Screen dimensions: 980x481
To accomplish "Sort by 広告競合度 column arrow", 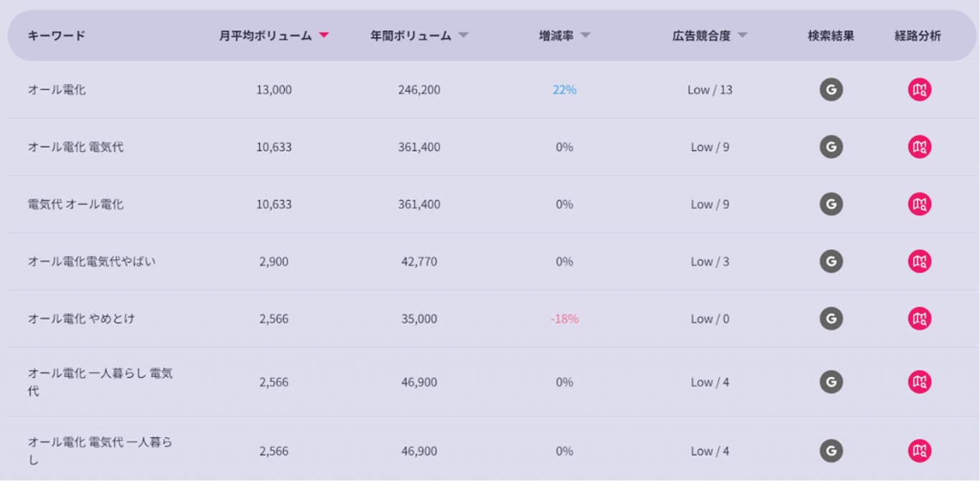I will tap(742, 36).
